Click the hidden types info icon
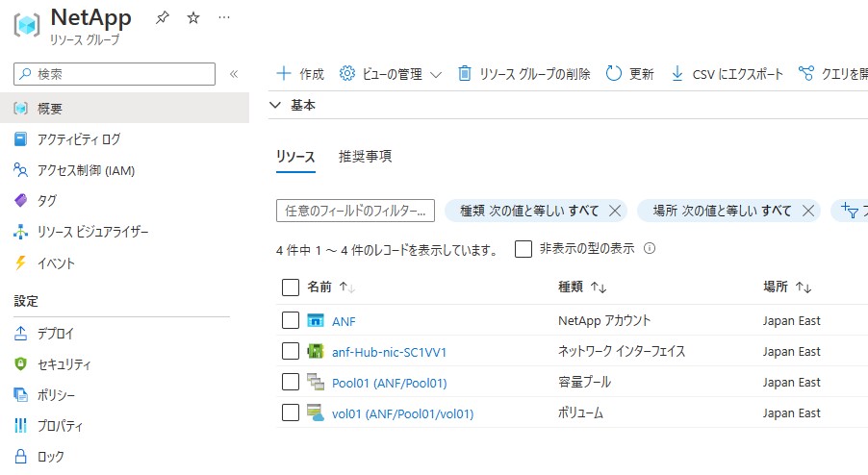The width and height of the screenshot is (868, 475). point(650,249)
